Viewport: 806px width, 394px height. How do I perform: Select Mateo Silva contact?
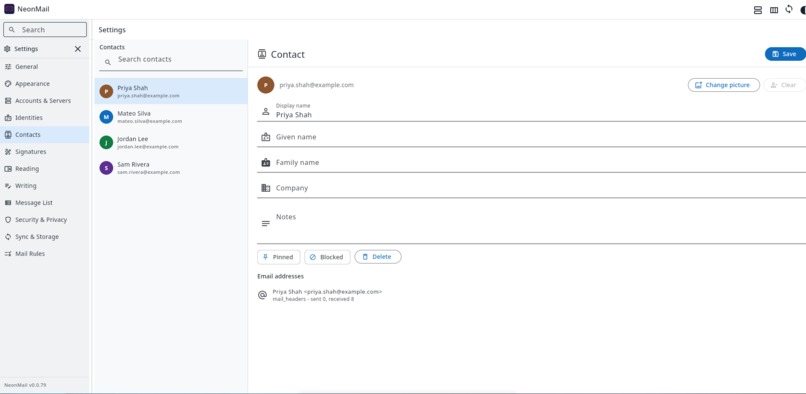[171, 117]
